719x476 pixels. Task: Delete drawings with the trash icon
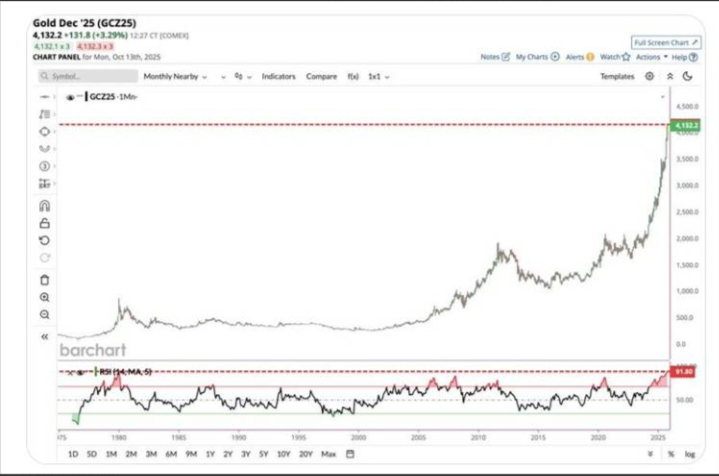point(44,280)
